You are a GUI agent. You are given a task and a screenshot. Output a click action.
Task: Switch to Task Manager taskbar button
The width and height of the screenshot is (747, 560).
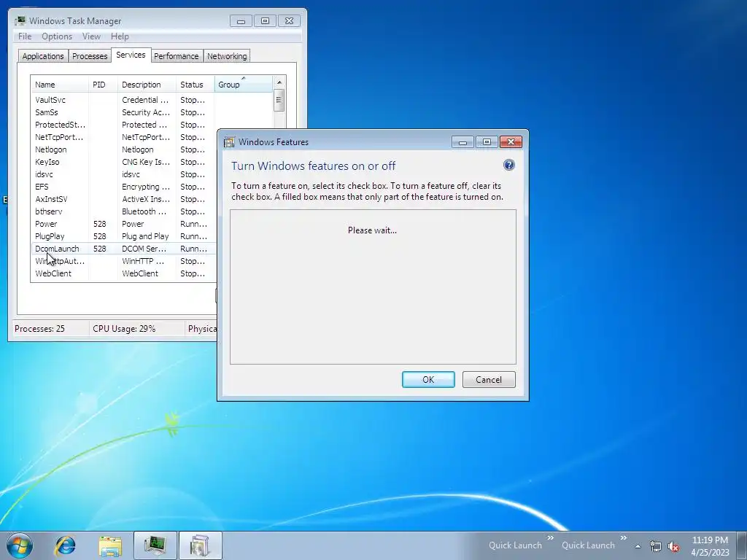pos(155,545)
